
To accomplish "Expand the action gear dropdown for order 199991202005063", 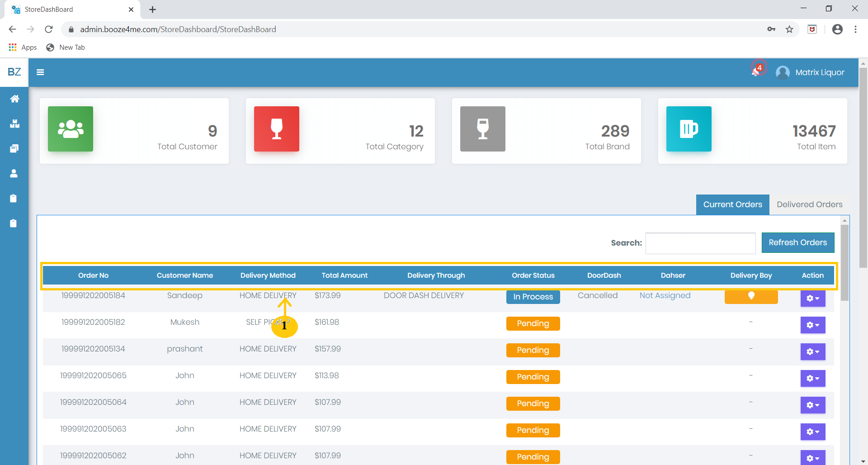I will click(x=813, y=432).
